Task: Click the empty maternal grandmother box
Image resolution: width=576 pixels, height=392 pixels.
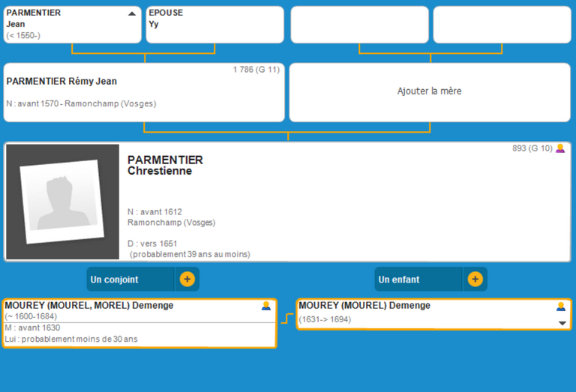Action: click(x=502, y=25)
